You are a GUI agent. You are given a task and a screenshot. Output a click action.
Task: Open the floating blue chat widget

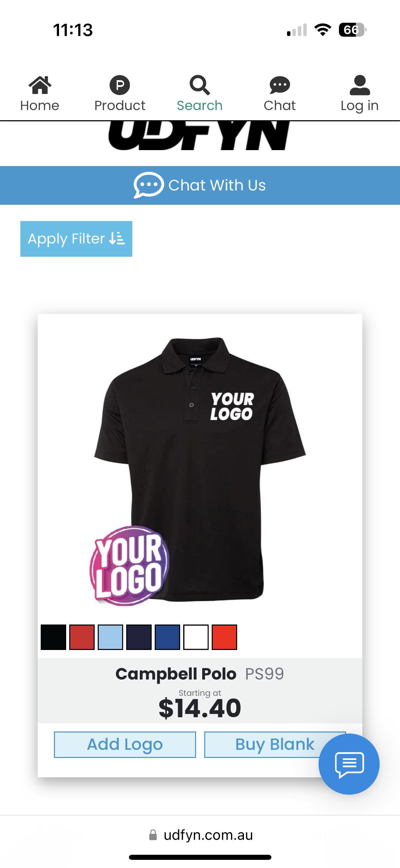click(349, 764)
